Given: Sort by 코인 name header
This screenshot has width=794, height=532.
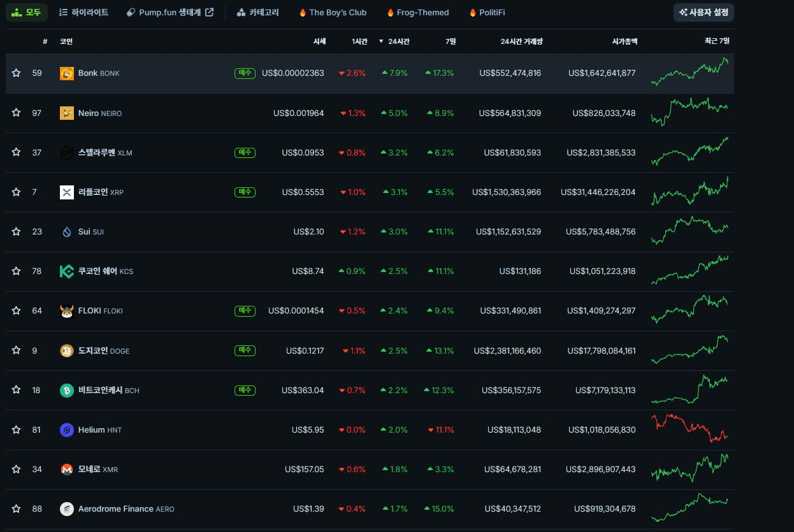Looking at the screenshot, I should point(66,41).
